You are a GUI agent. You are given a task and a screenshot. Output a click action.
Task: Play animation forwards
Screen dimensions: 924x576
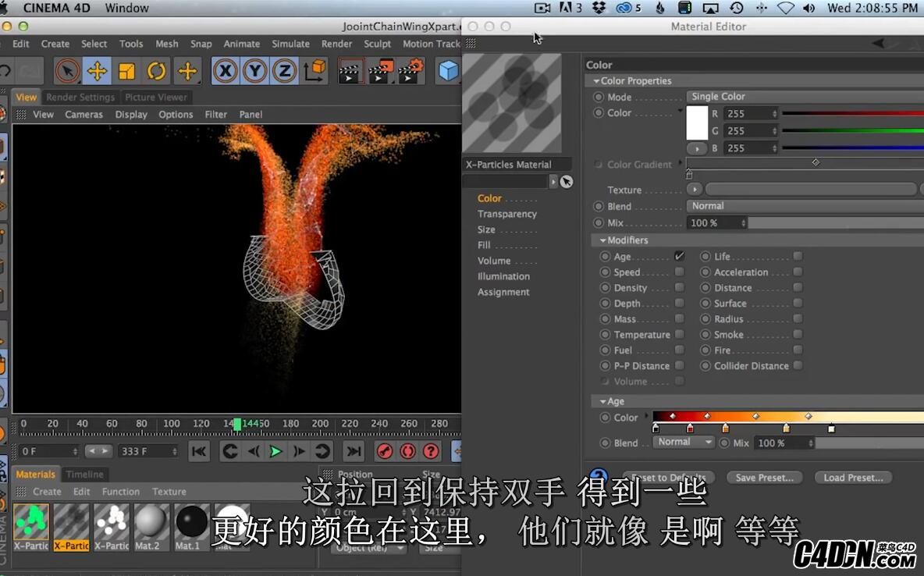point(275,452)
